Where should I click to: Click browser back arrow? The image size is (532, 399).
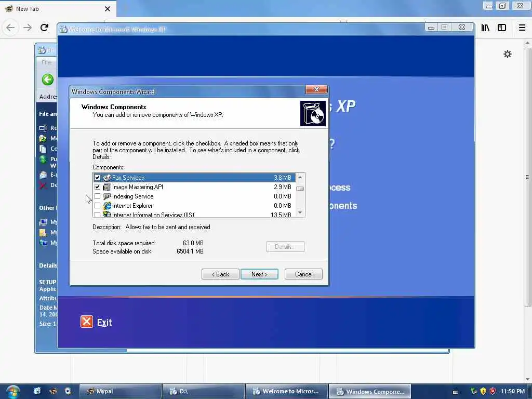10,28
